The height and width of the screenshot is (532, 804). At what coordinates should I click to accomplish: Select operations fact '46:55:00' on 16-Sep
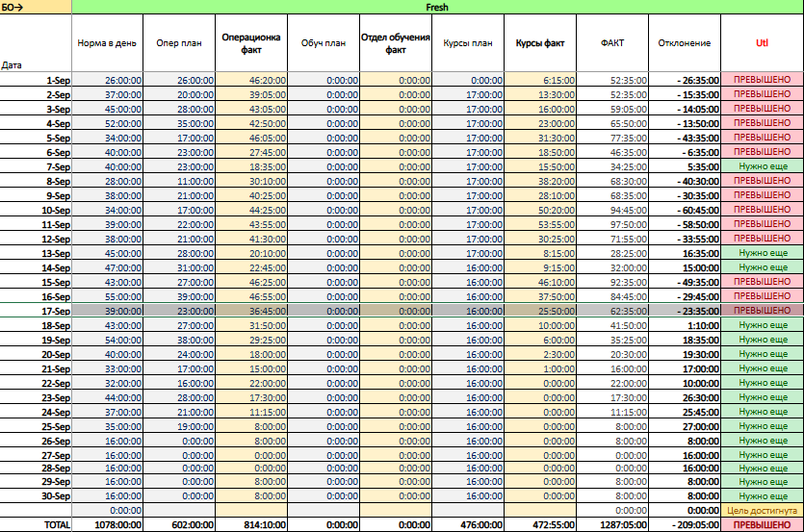251,296
